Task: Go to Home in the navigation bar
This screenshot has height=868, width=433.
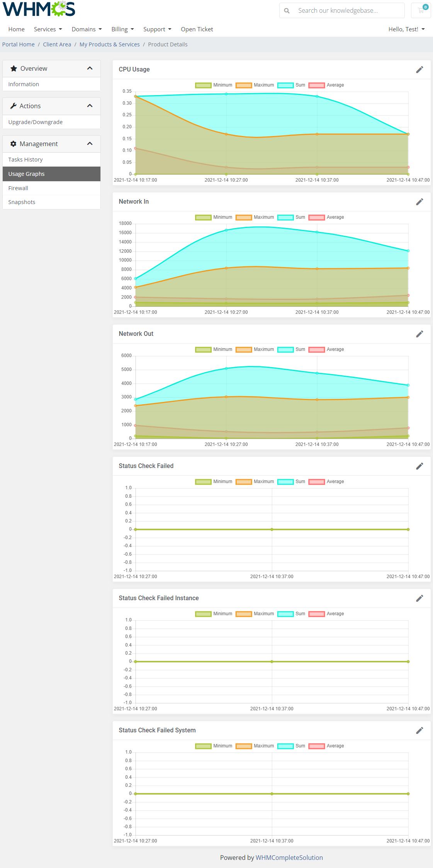Action: [17, 29]
